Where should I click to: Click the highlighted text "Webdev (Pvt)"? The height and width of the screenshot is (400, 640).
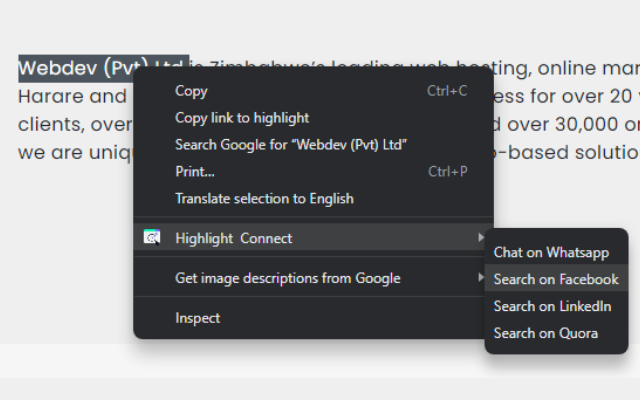tap(83, 67)
